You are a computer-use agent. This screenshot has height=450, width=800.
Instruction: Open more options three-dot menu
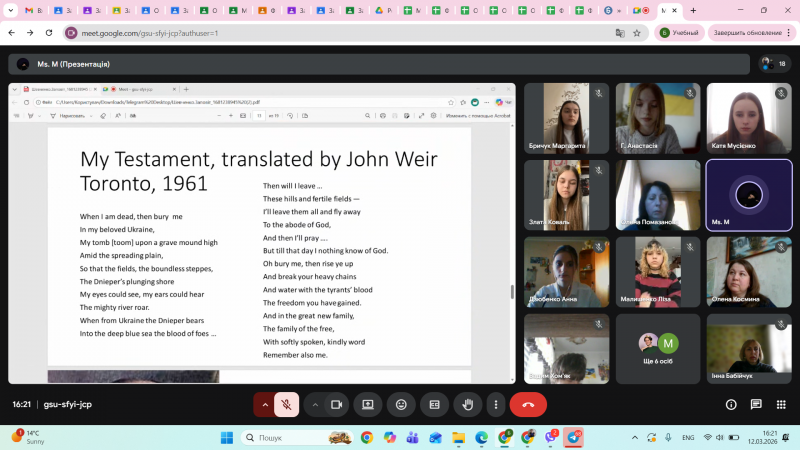[497, 404]
